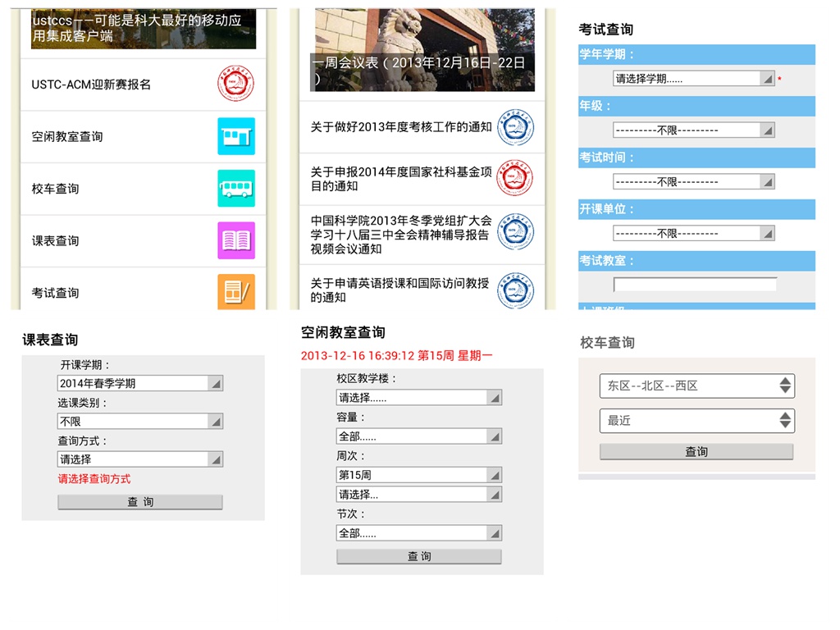
Task: Click red logo beside 国家社科基金项目 notice
Action: pyautogui.click(x=515, y=179)
